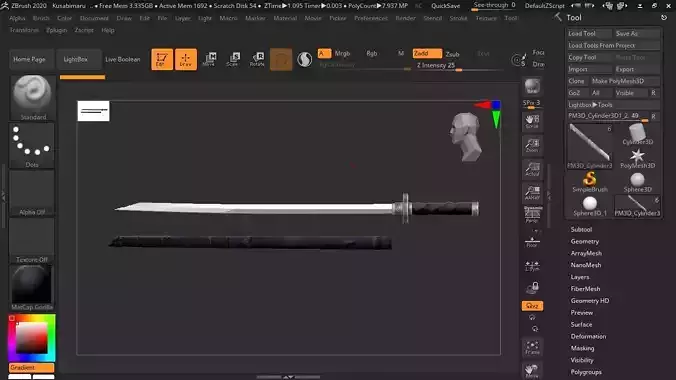Select the PolyMesh3D star tool
The image size is (676, 380).
tap(638, 158)
